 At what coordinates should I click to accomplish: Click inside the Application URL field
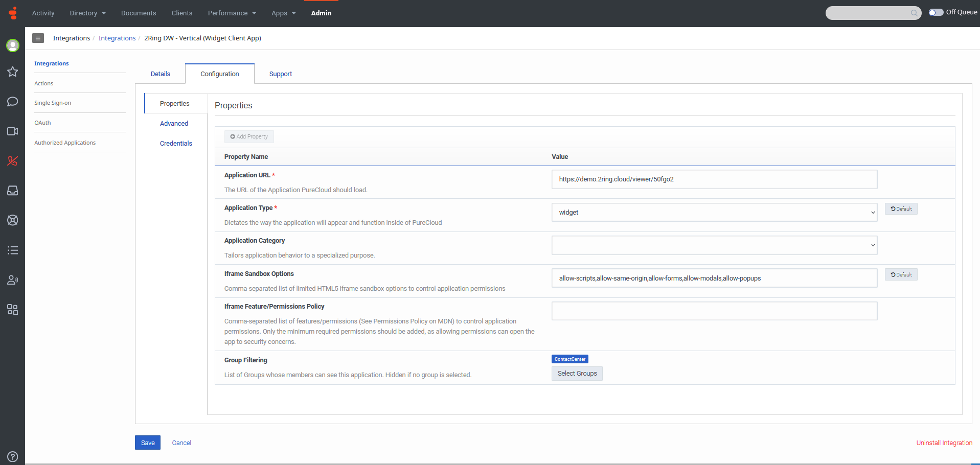(x=714, y=179)
